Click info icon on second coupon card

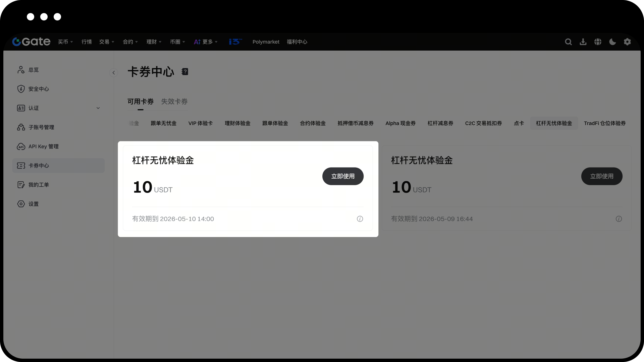(619, 219)
